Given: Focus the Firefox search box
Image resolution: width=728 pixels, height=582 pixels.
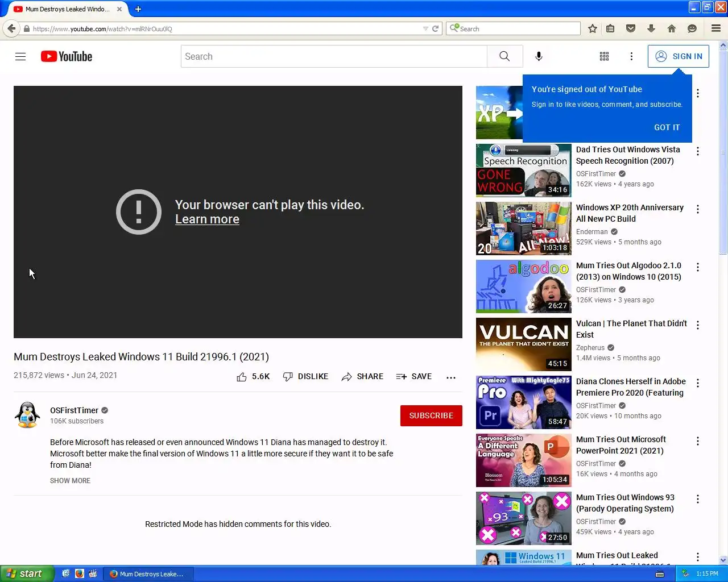Looking at the screenshot, I should point(513,28).
